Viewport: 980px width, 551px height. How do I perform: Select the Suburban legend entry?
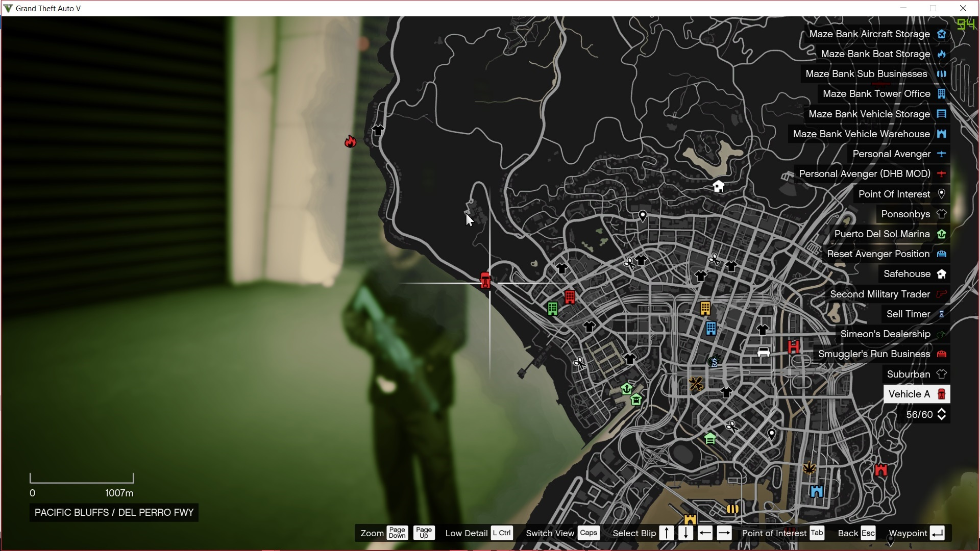916,374
